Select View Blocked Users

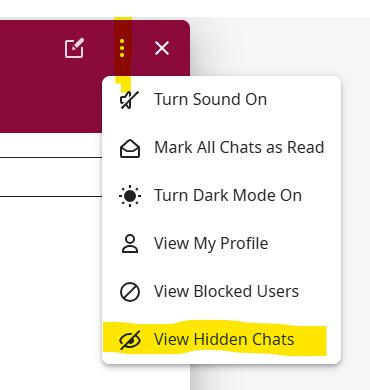226,291
